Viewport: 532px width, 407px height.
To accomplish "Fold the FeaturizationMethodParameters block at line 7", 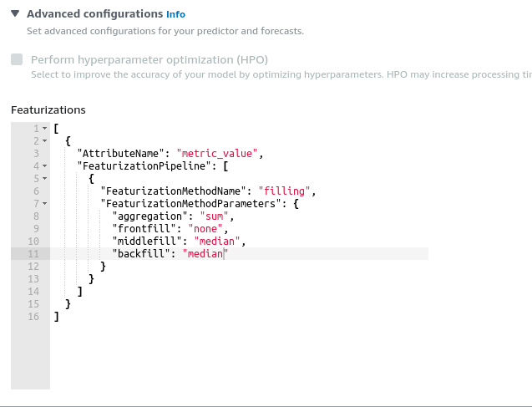I will 45,204.
